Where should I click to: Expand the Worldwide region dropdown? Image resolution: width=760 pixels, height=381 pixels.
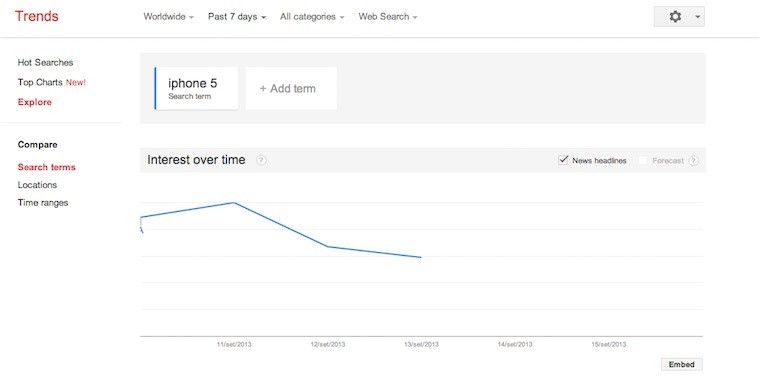[x=168, y=16]
